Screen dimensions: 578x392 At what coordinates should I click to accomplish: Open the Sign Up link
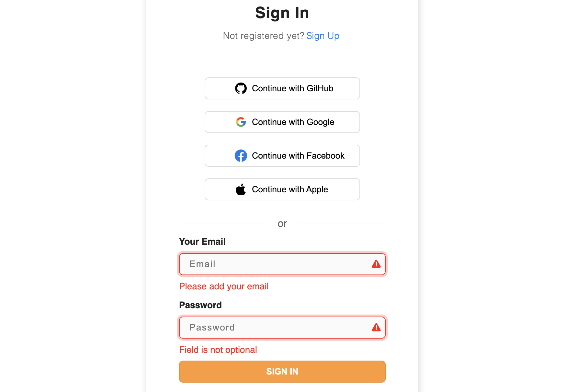(x=323, y=36)
